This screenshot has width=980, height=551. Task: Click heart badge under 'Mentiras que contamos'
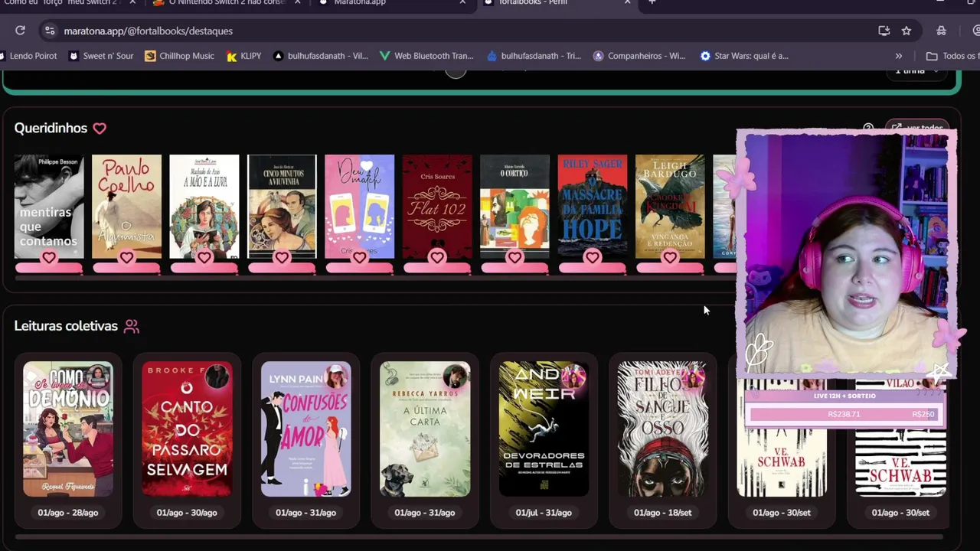pyautogui.click(x=49, y=259)
